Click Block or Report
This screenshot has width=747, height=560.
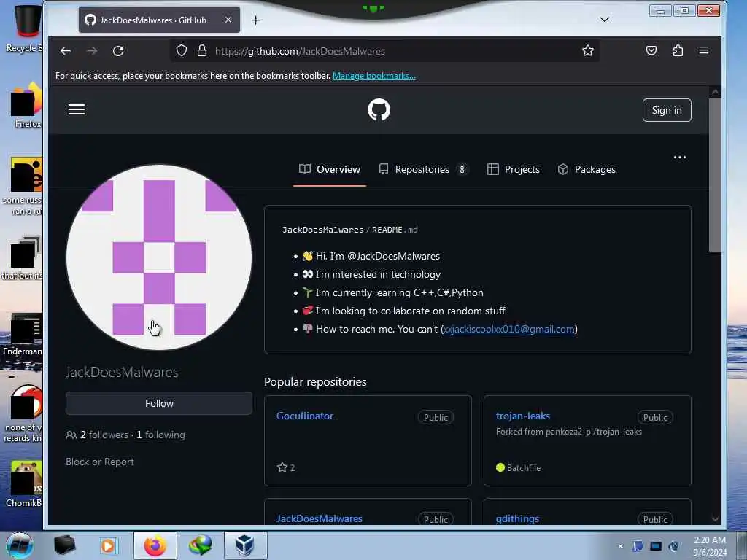tap(99, 462)
